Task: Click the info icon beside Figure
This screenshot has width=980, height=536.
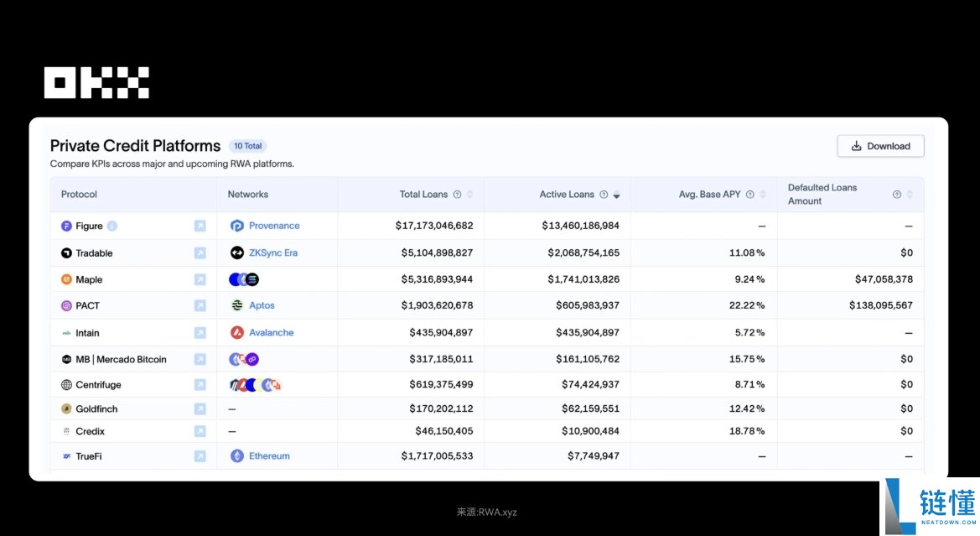Action: (x=112, y=226)
